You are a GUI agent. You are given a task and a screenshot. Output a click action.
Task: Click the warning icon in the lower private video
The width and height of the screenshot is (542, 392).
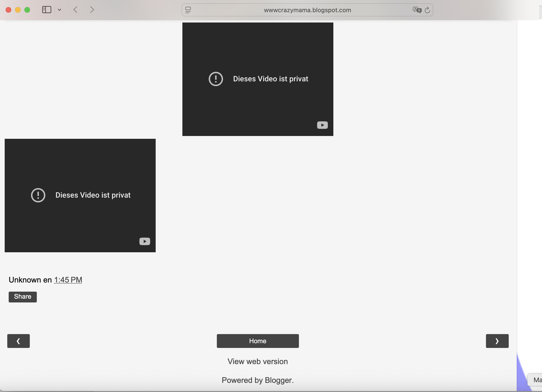click(38, 195)
